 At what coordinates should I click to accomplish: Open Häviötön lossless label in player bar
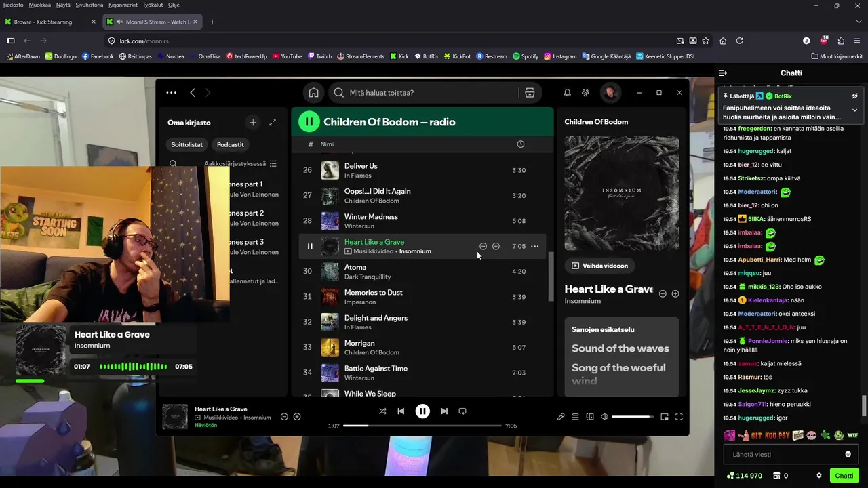pyautogui.click(x=208, y=425)
